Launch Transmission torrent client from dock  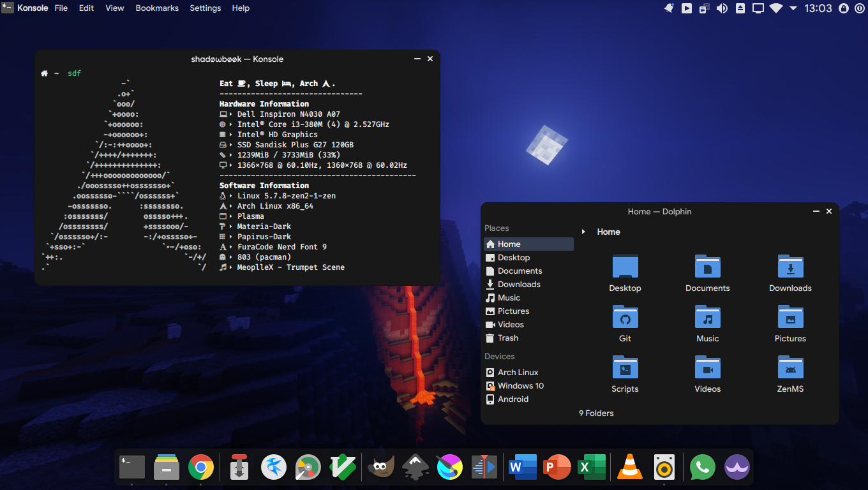pyautogui.click(x=239, y=468)
